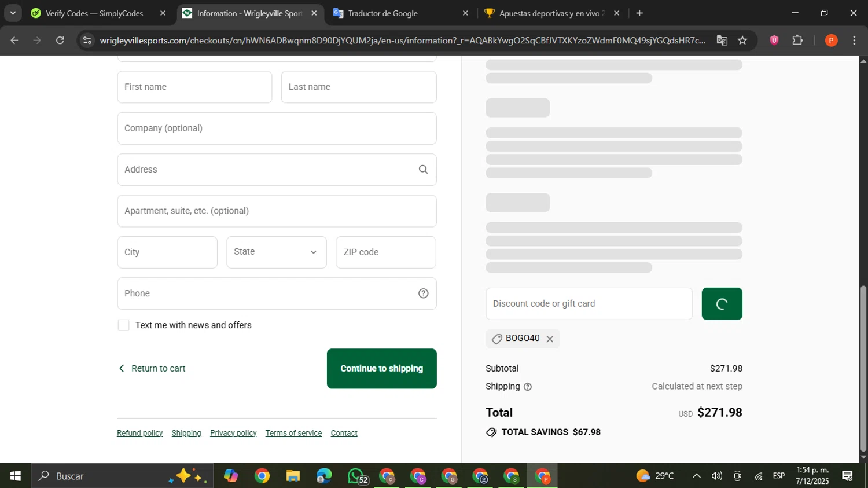The width and height of the screenshot is (868, 488).
Task: Click Continue to shipping
Action: pos(381,369)
